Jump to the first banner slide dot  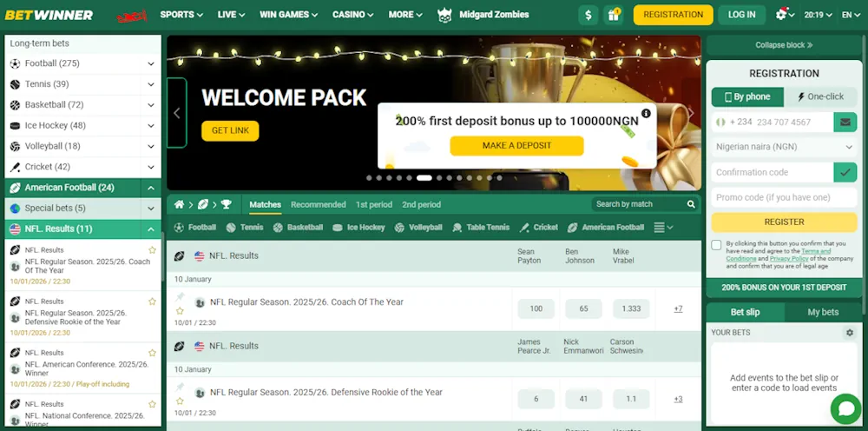tap(369, 178)
